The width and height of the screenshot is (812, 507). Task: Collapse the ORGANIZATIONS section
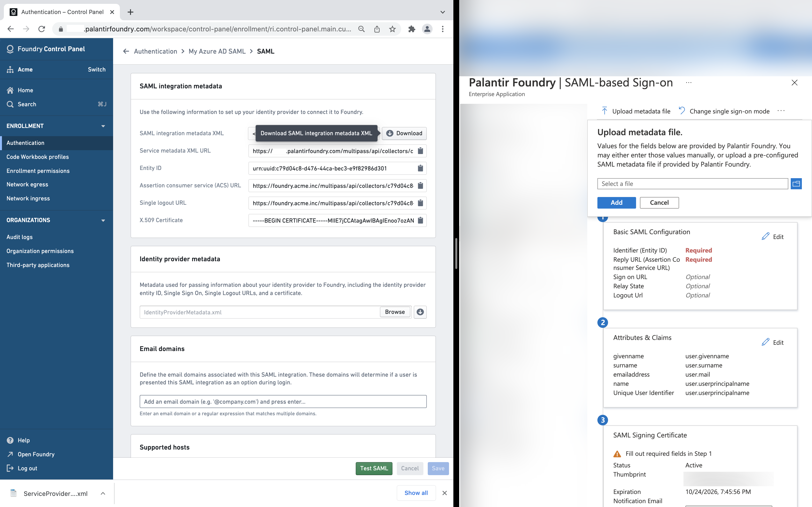click(103, 220)
